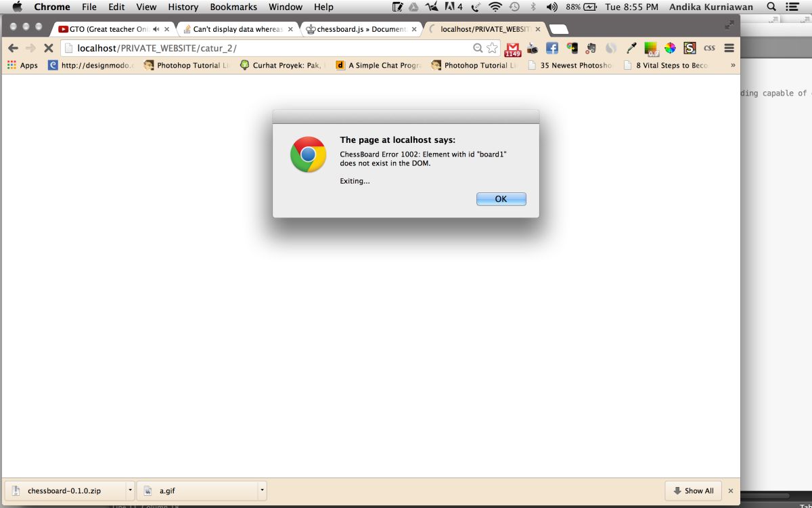Open first Photohop Tutorial bookmark after designmodo

pos(187,66)
